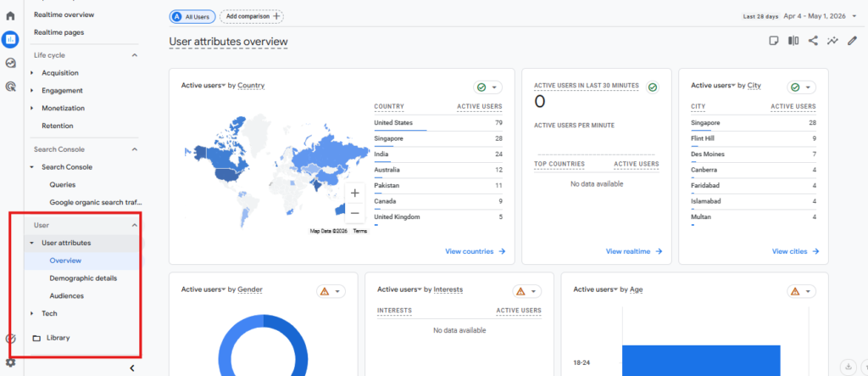
Task: Open Age card warning dropdown
Action: click(802, 291)
